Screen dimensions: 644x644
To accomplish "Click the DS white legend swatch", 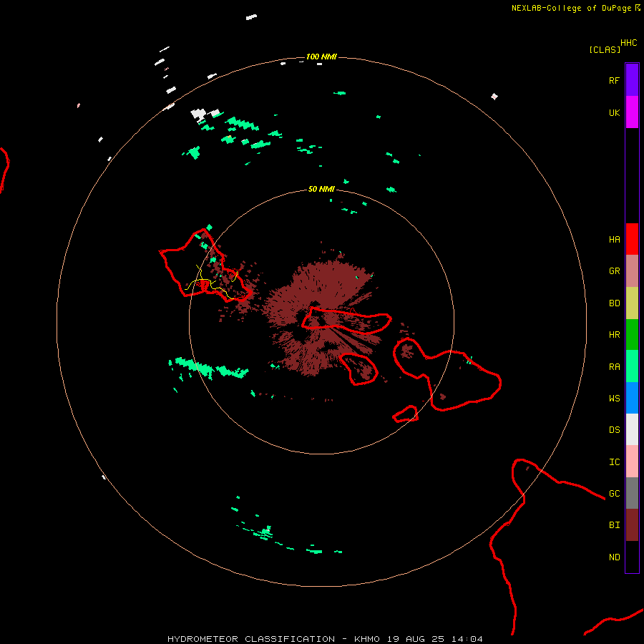I will point(632,429).
